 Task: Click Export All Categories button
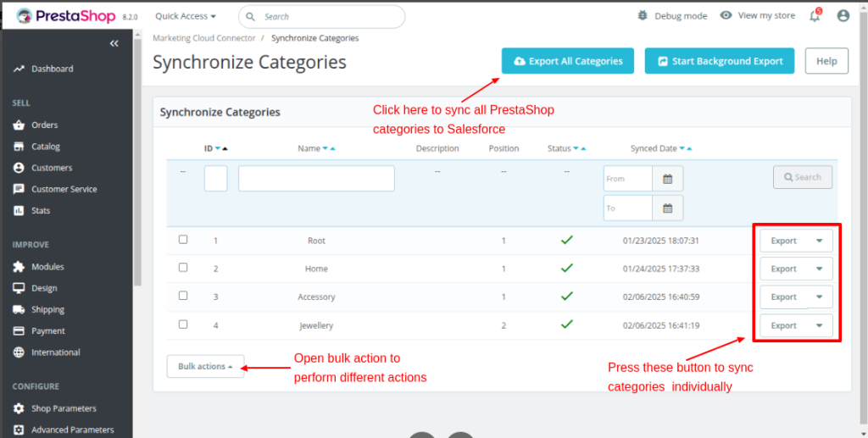click(567, 61)
